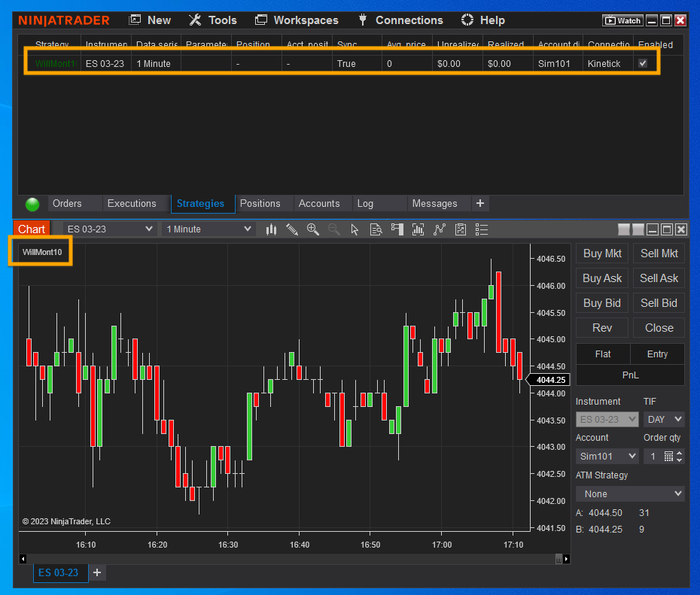Click the Buy Bid button

click(x=602, y=303)
